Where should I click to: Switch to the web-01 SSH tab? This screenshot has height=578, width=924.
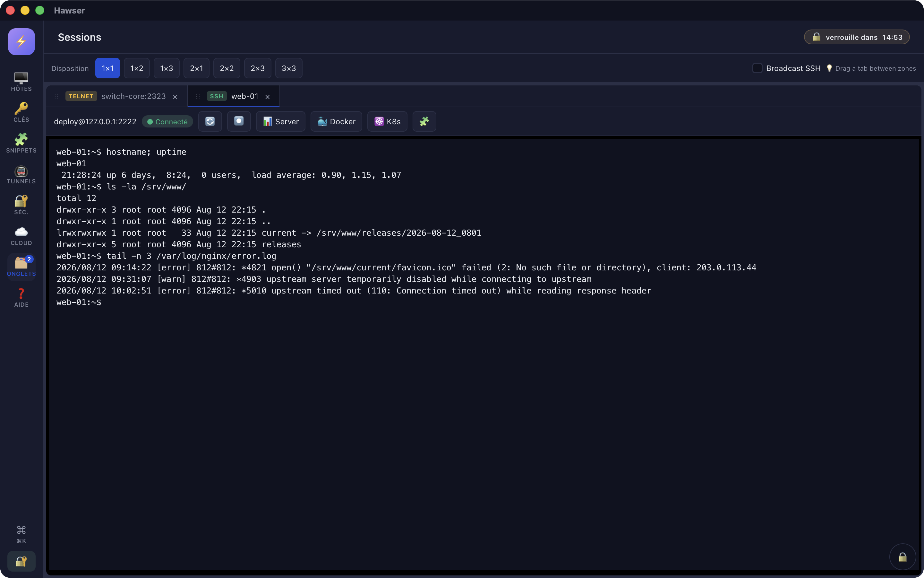(233, 96)
